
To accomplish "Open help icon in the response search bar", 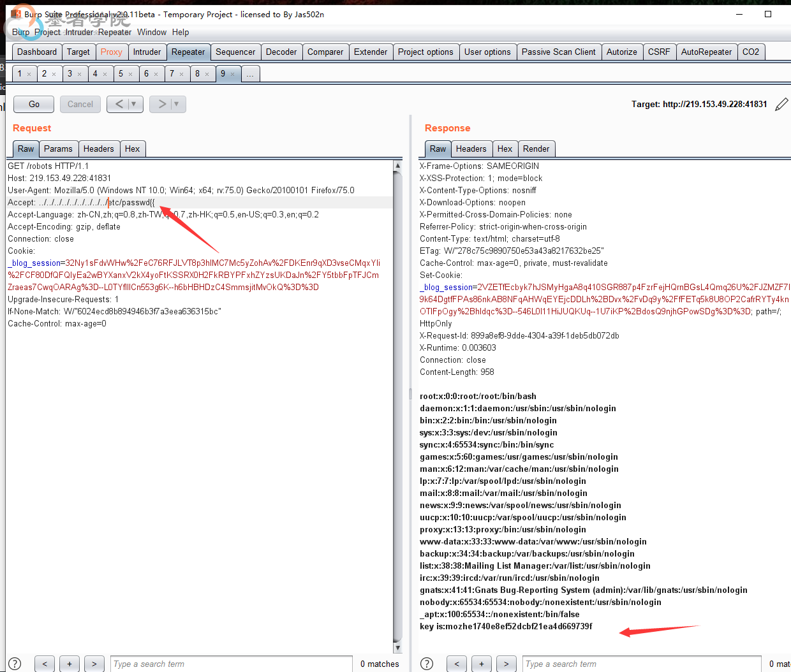I will pos(427,664).
